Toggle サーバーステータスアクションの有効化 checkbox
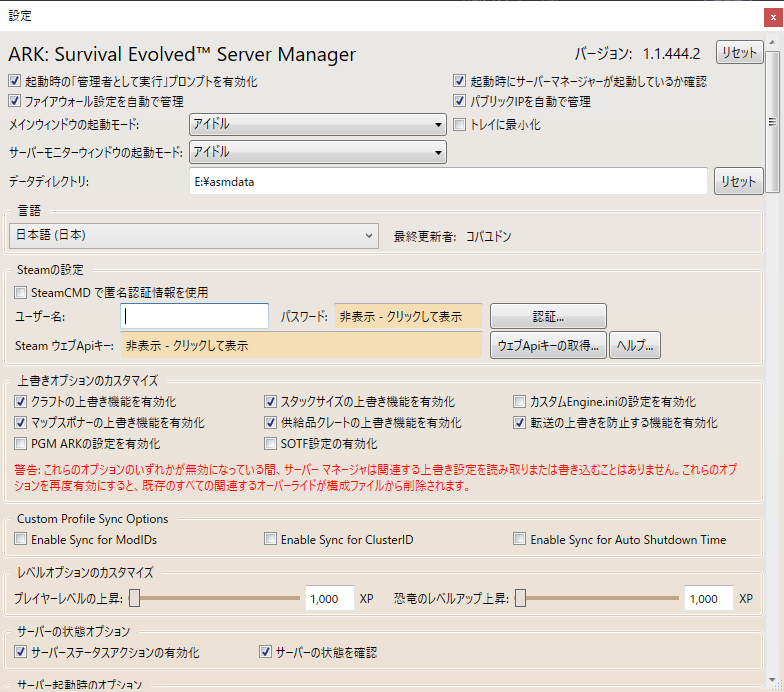The width and height of the screenshot is (784, 692). tap(20, 652)
